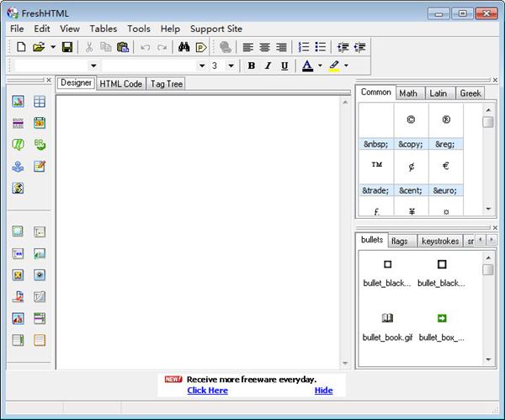Image resolution: width=505 pixels, height=420 pixels.
Task: Switch to the HTML Code tab
Action: [121, 83]
